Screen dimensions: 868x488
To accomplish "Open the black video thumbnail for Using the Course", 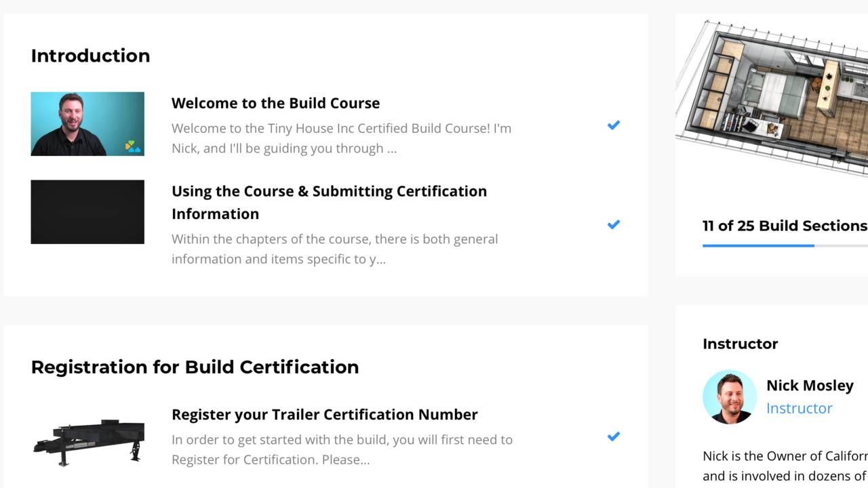I will pyautogui.click(x=87, y=211).
